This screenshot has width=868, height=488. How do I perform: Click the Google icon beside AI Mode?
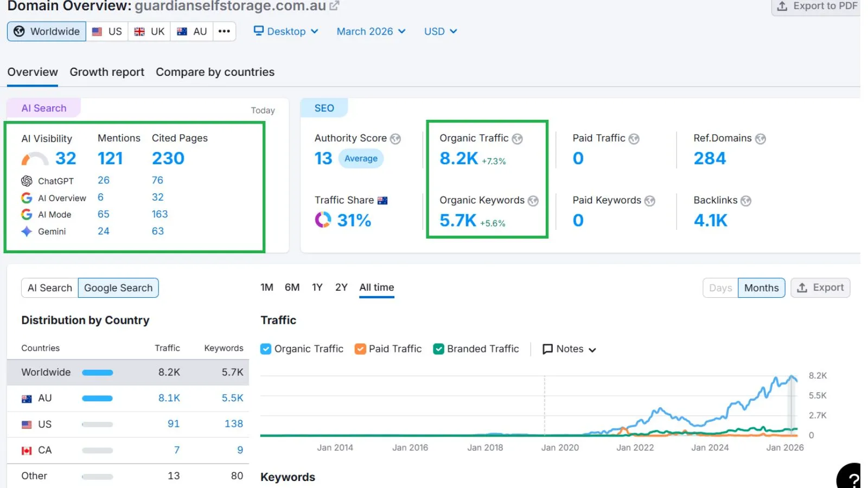point(27,215)
